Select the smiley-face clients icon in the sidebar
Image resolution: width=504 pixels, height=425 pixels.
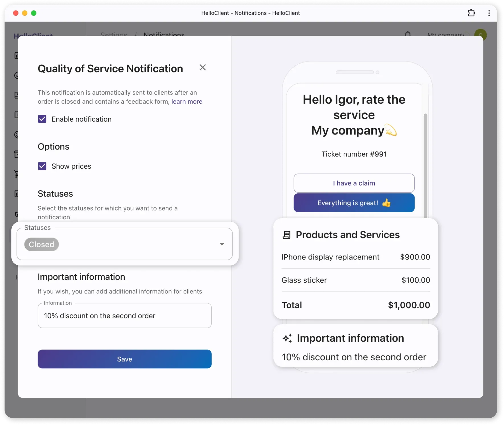17,135
